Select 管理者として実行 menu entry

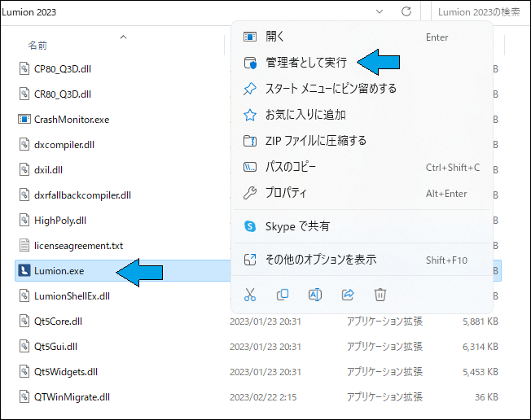point(362,63)
